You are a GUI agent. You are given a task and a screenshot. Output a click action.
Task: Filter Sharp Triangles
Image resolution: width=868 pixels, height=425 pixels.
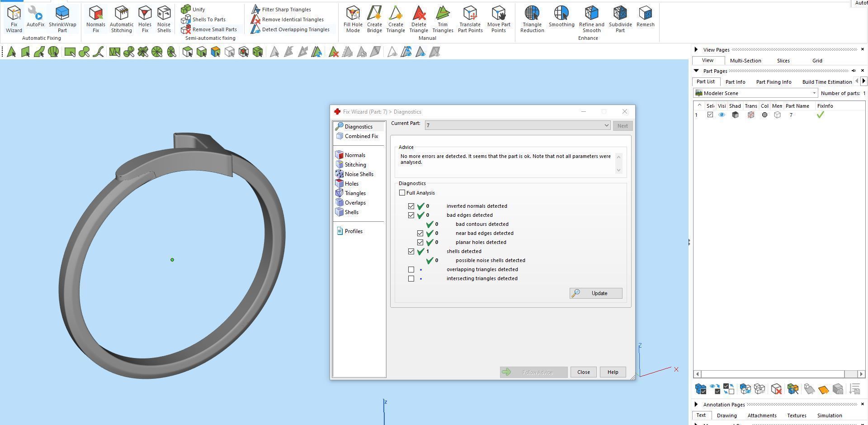tap(281, 10)
